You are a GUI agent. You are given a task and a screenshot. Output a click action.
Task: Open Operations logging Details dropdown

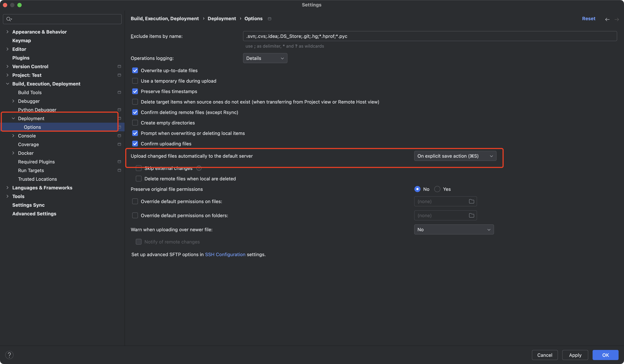point(265,58)
